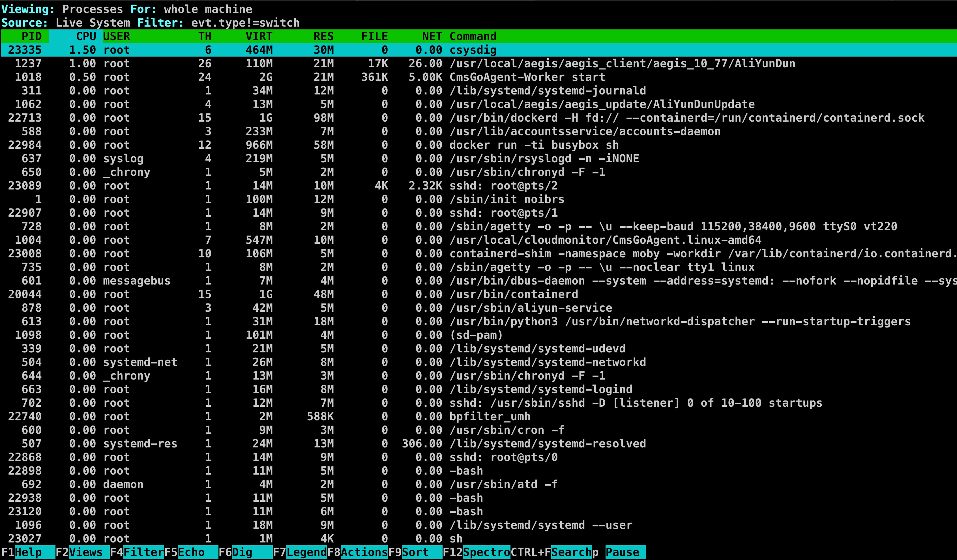Launch the F12 Spectro view
The image size is (957, 560).
[486, 552]
